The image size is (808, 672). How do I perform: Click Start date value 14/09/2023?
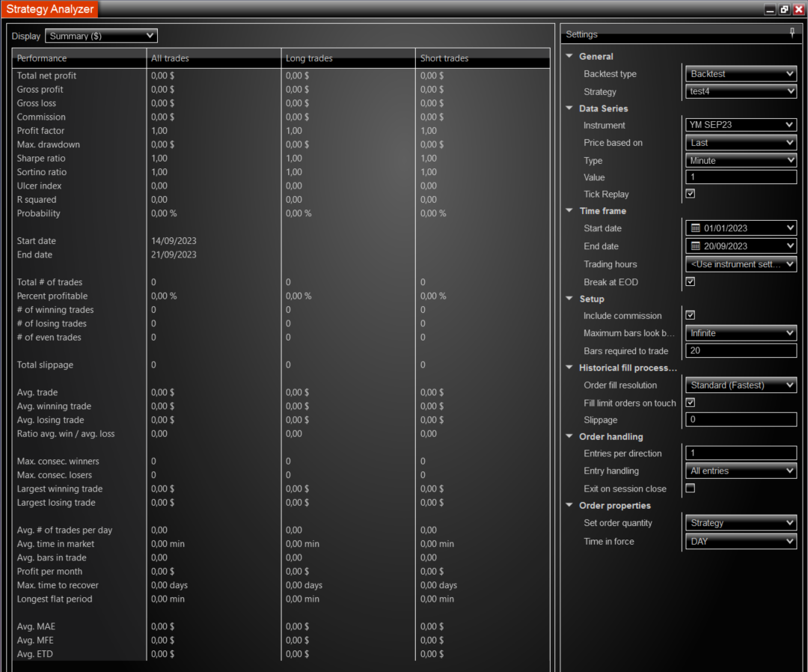pos(174,241)
